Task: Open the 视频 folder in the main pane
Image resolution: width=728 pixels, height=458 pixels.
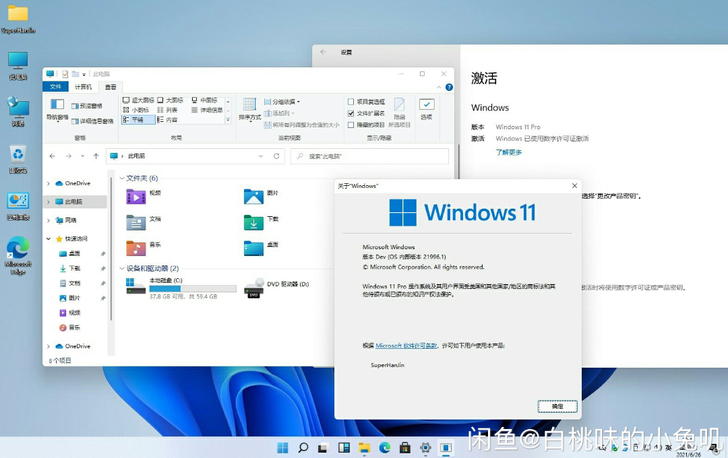Action: [136, 197]
